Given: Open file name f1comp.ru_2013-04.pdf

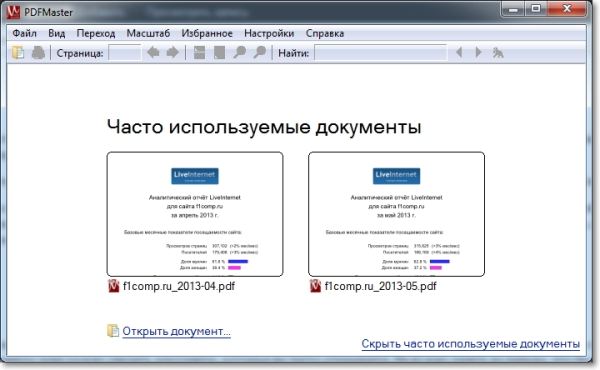Looking at the screenshot, I should click(x=179, y=286).
